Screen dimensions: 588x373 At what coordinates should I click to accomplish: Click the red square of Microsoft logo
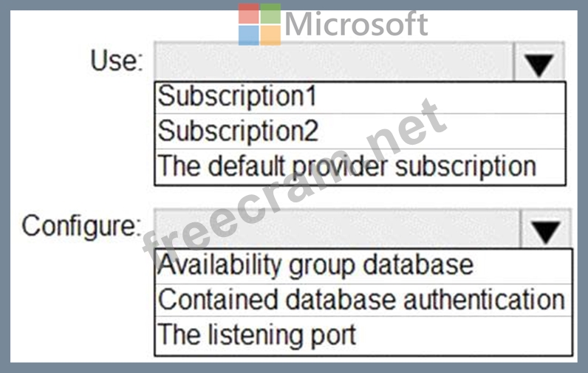(x=249, y=13)
